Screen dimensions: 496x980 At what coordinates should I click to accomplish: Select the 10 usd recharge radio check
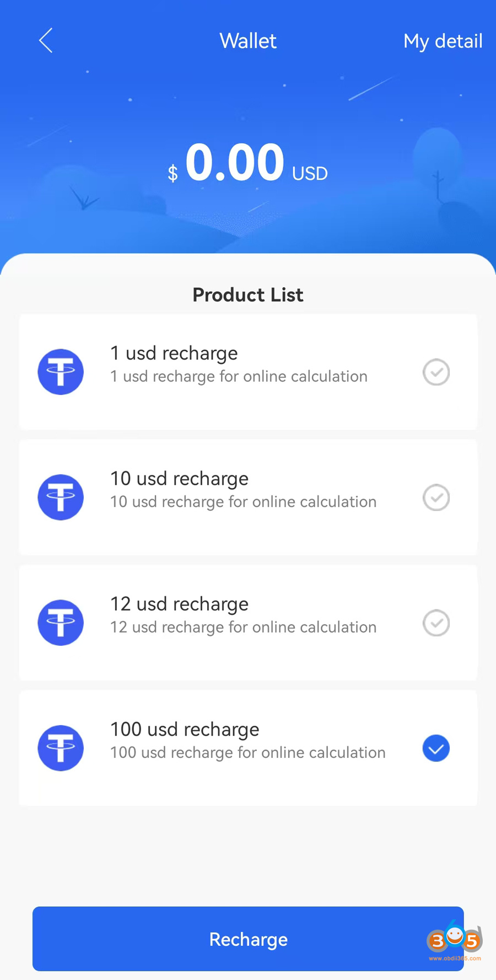(x=436, y=497)
